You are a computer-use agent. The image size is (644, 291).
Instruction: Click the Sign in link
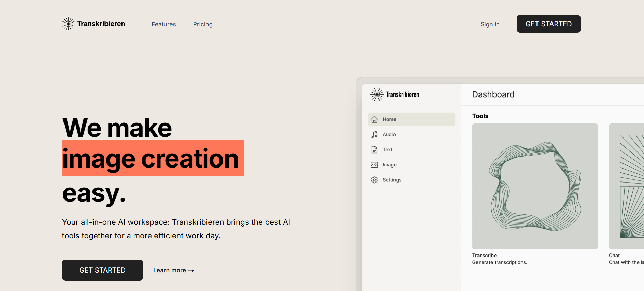click(490, 24)
